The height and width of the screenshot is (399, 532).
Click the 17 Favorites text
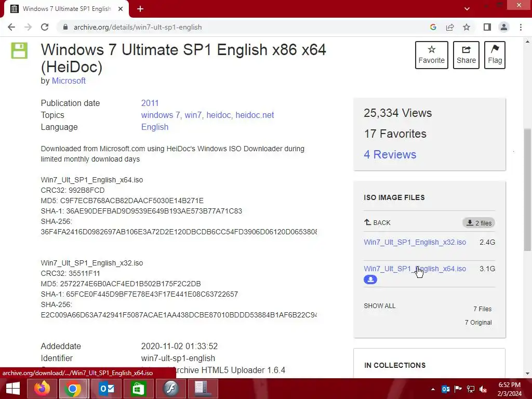click(x=395, y=134)
